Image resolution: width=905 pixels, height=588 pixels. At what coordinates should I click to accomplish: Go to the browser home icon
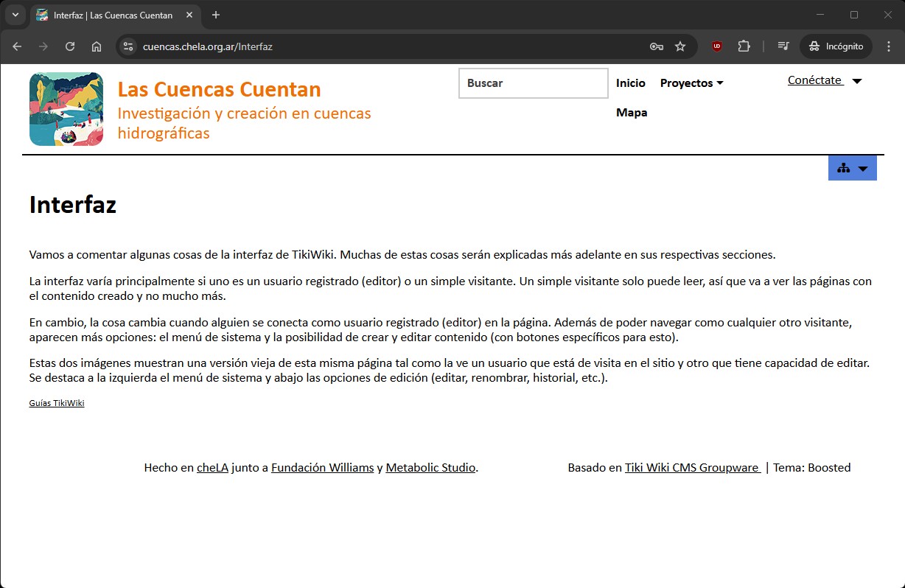(97, 46)
